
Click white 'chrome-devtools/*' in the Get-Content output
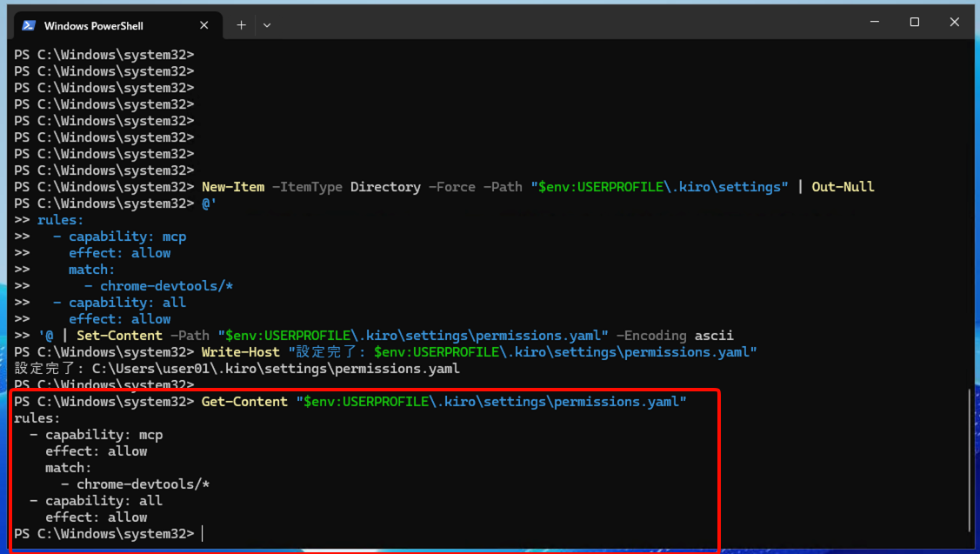pyautogui.click(x=143, y=484)
